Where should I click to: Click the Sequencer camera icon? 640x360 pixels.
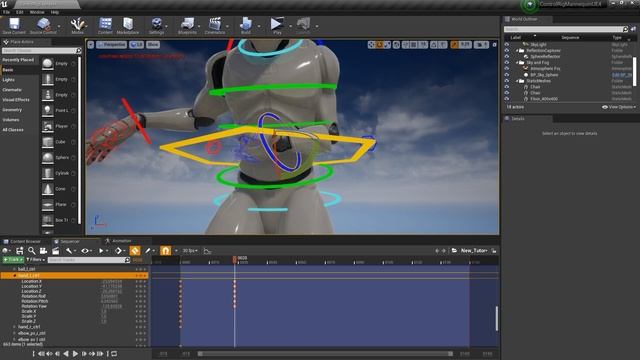pos(43,251)
